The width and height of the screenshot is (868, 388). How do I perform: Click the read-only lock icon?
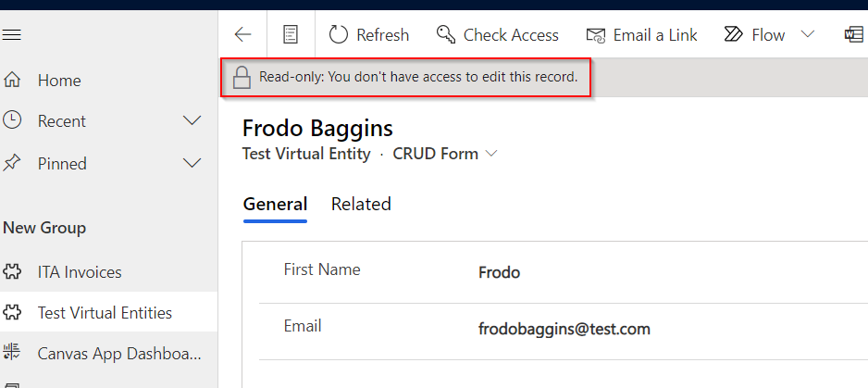242,78
